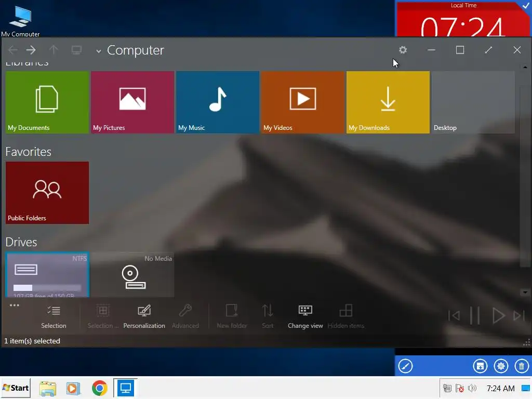The height and width of the screenshot is (399, 532).
Task: Click the play playback control
Action: pos(498,316)
